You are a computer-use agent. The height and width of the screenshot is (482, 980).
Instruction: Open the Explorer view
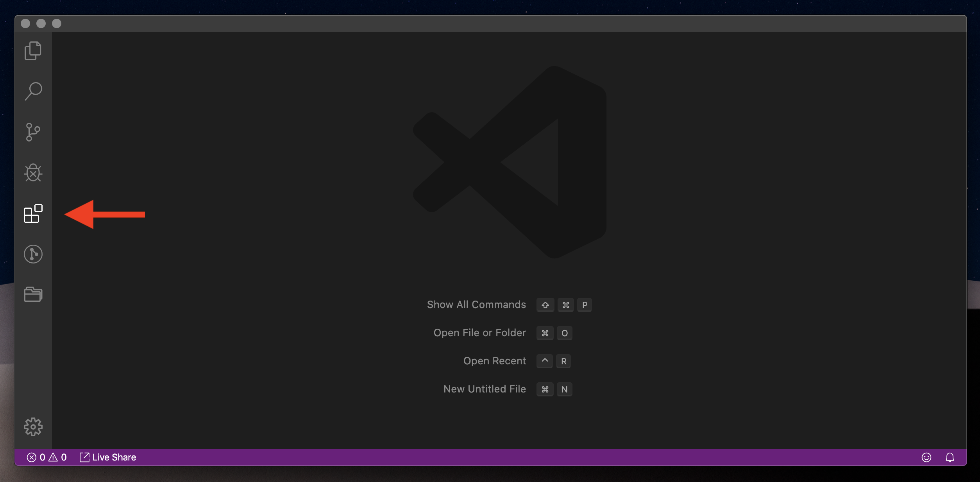[33, 50]
